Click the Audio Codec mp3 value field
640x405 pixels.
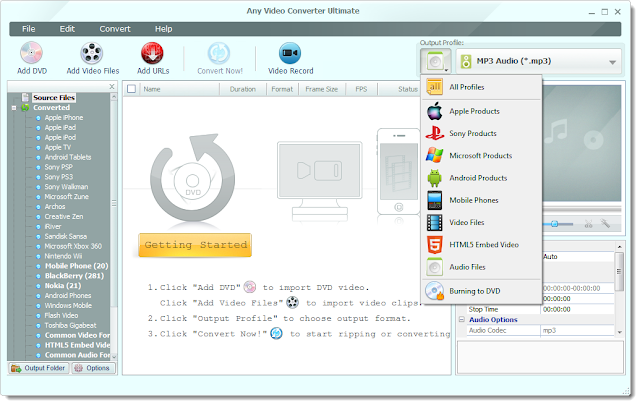(577, 330)
